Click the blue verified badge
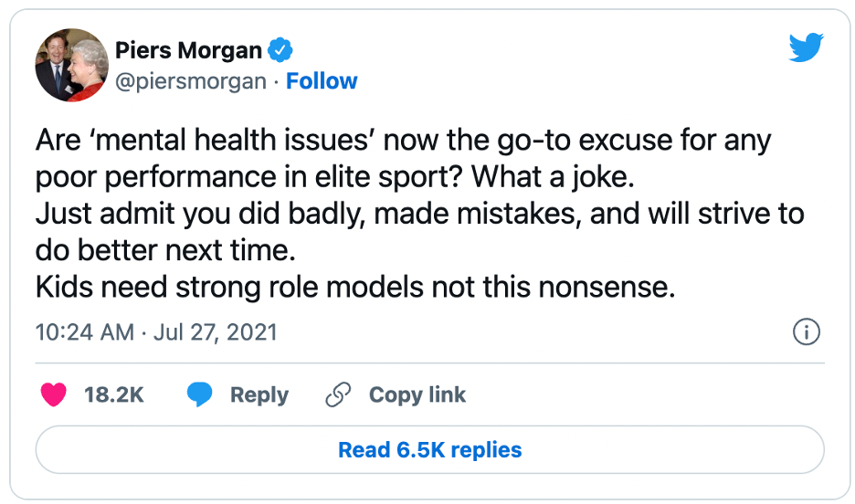855x504 pixels. pyautogui.click(x=281, y=49)
